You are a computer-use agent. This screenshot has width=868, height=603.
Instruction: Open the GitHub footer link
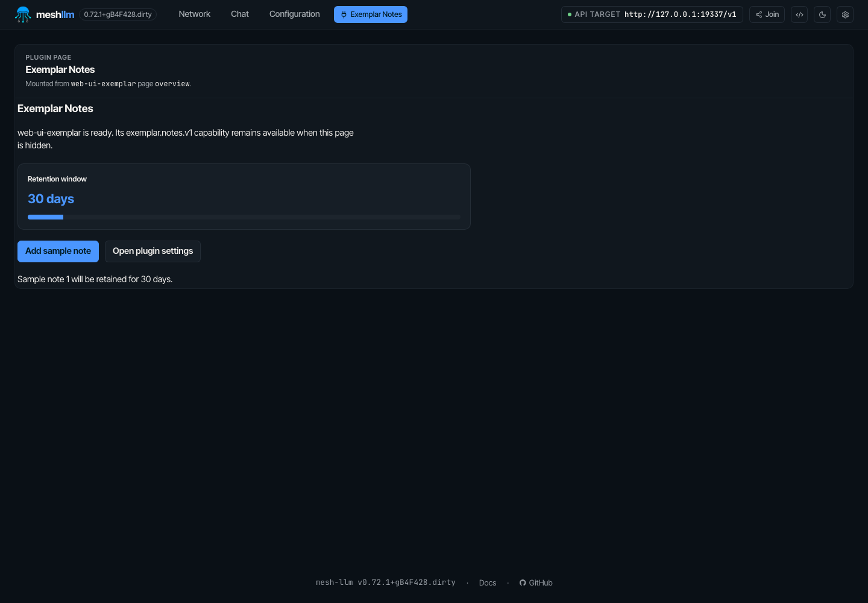pyautogui.click(x=536, y=583)
